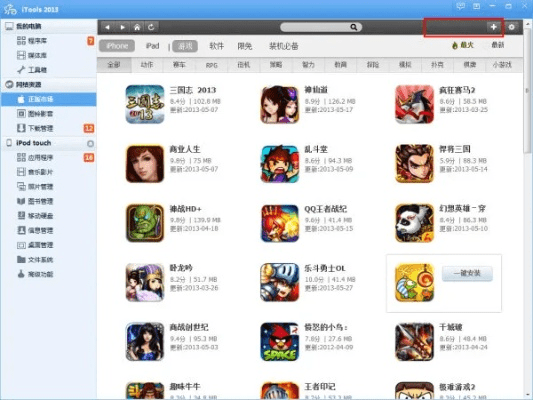The width and height of the screenshot is (533, 400).
Task: Switch to the iPad device filter
Action: coord(152,46)
